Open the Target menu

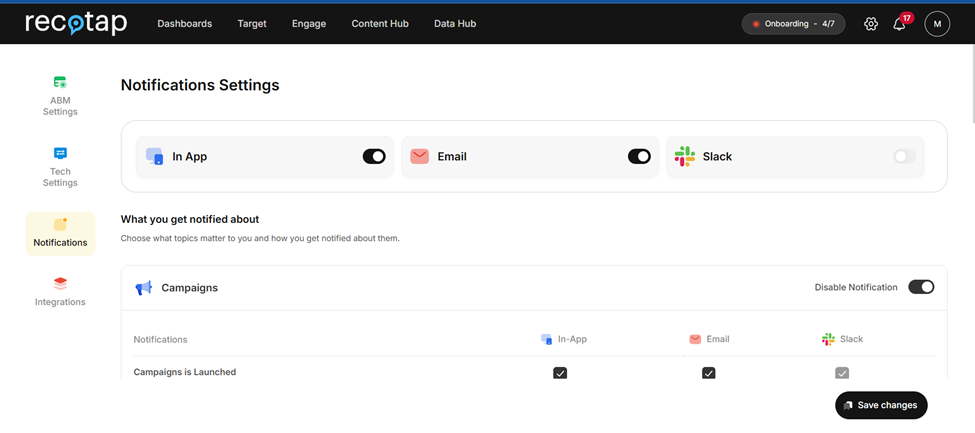[252, 24]
